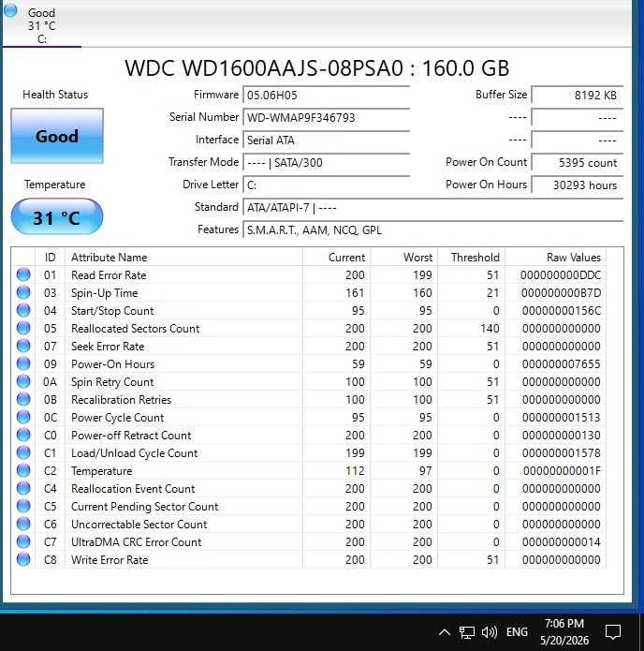
Task: Select the Reallocated Sectors Count attribute name
Action: tap(136, 329)
